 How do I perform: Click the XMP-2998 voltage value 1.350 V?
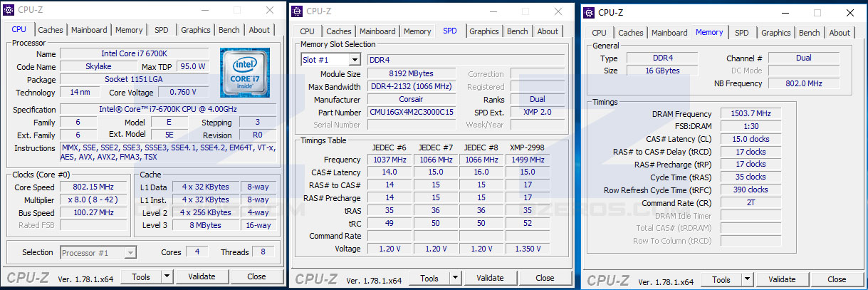point(528,249)
